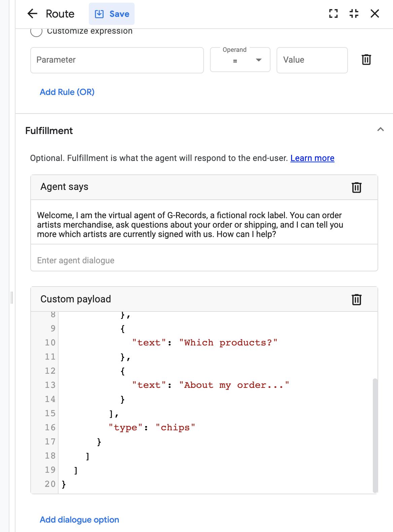Click the Enter agent dialogue field
The width and height of the screenshot is (393, 532).
pos(204,260)
